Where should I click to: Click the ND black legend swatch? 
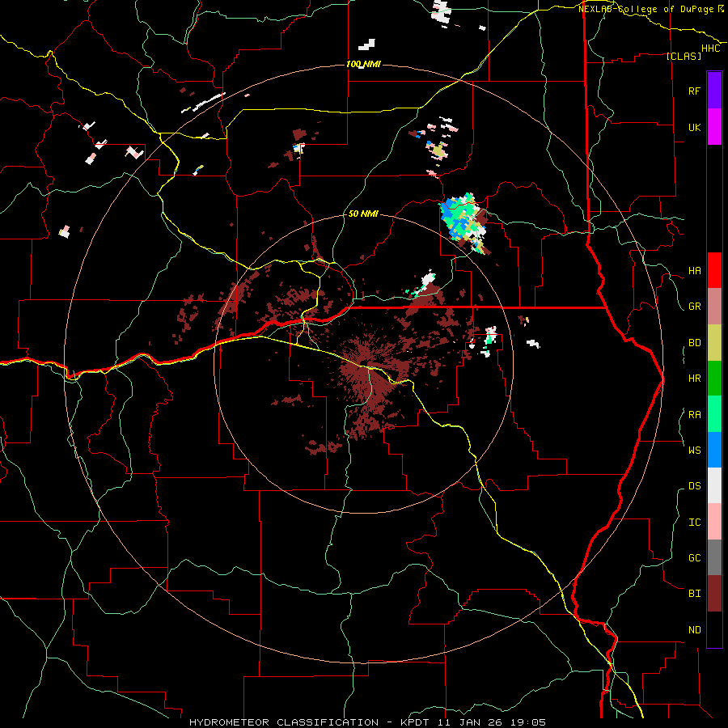tap(714, 629)
